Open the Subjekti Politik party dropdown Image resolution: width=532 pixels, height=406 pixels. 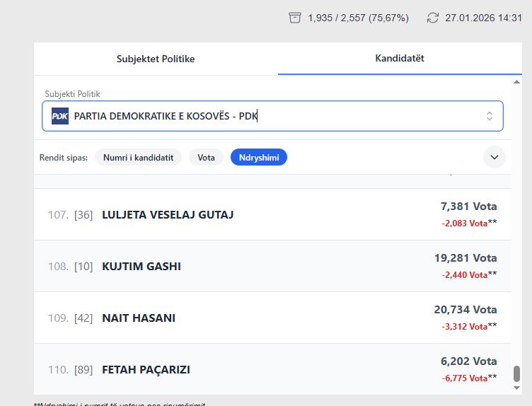pos(272,116)
